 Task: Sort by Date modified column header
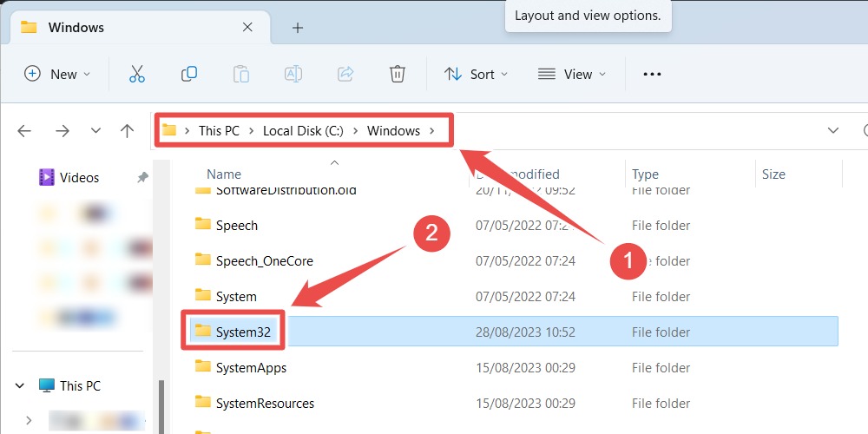pos(518,174)
